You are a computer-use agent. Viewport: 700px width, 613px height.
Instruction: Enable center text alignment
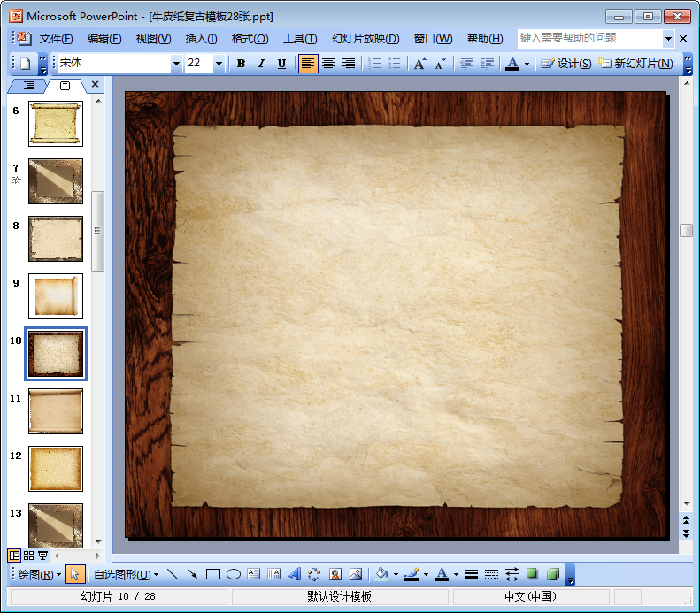[328, 64]
